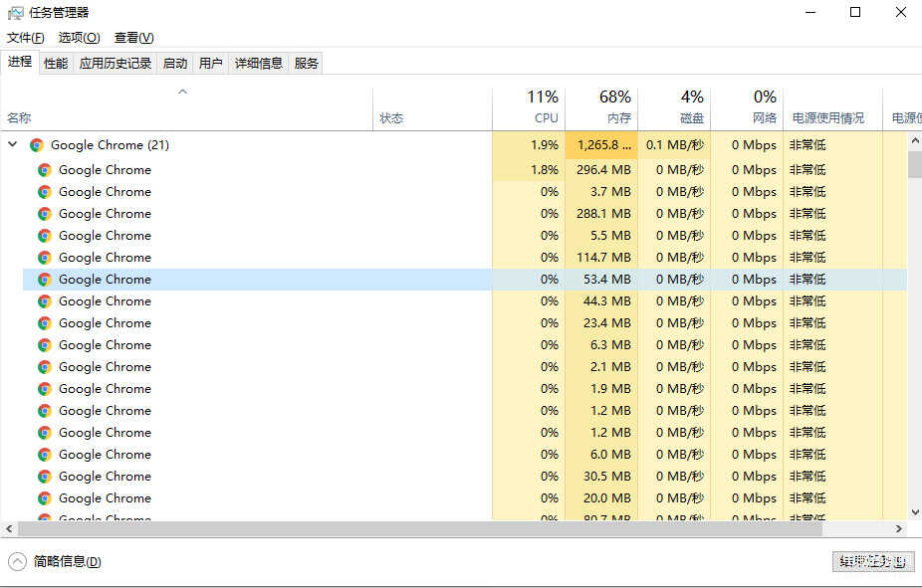Viewport: 922px width, 588px height.
Task: Select the Google Chrome (21) group name
Action: point(110,145)
